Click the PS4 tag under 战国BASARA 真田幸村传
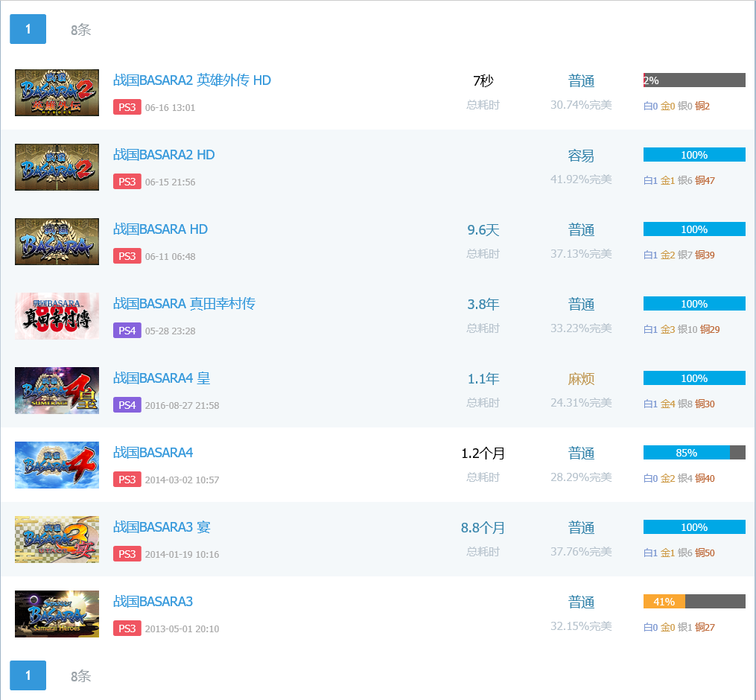The width and height of the screenshot is (756, 700). tap(127, 331)
